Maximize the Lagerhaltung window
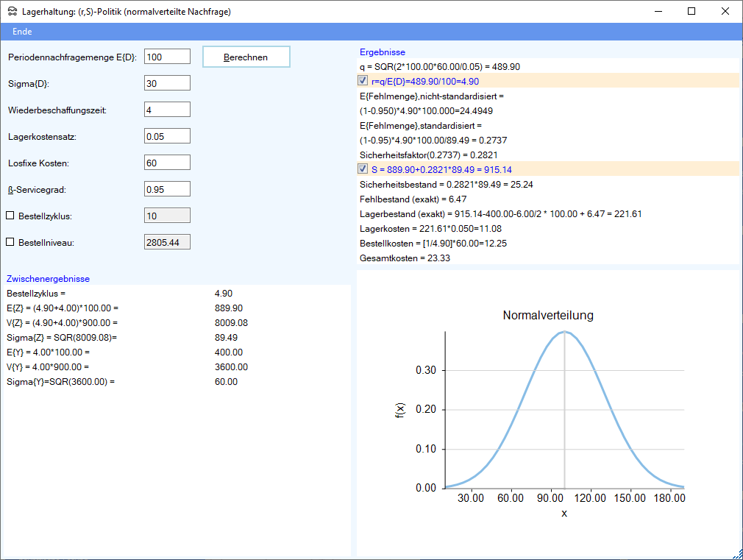The height and width of the screenshot is (560, 743). (x=692, y=11)
